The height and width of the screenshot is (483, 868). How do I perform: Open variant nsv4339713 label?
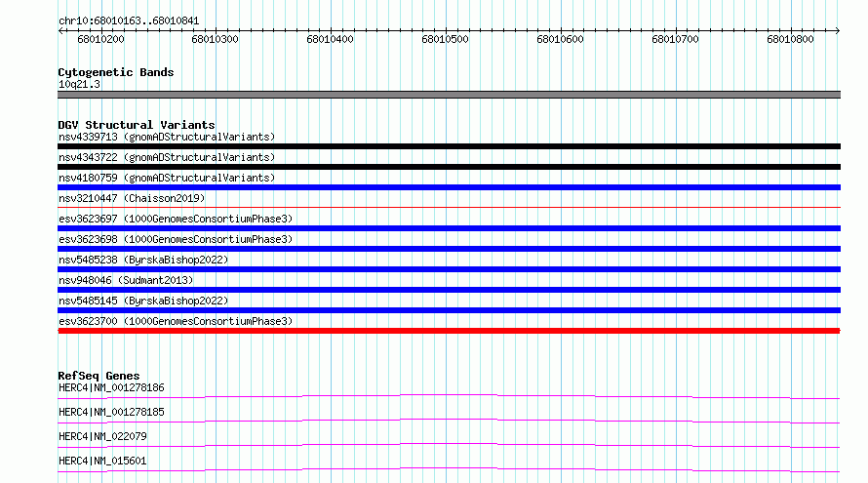(167, 137)
